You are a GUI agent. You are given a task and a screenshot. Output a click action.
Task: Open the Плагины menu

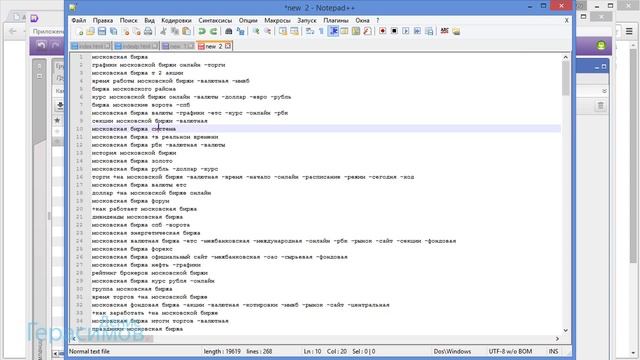[x=336, y=20]
